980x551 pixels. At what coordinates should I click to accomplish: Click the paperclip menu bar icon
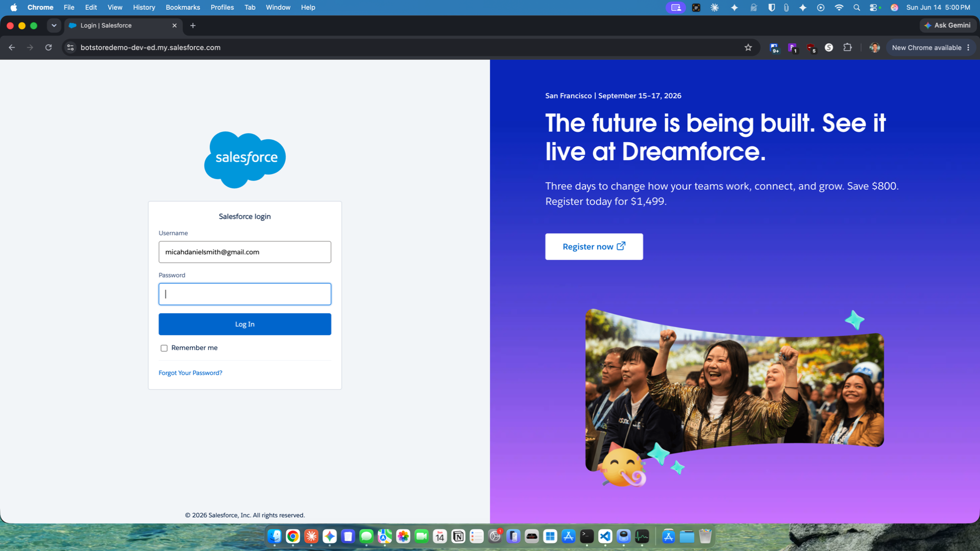tap(787, 7)
